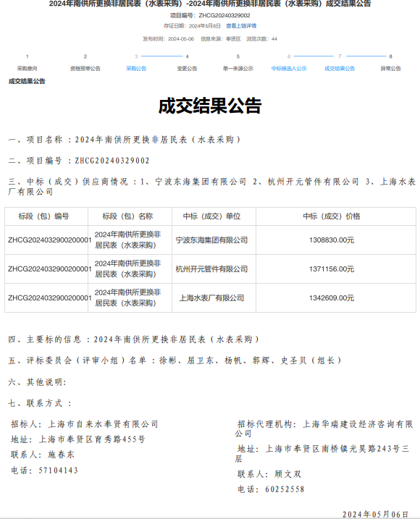Select cell 杭州开元管件有限公司
The height and width of the screenshot is (519, 420).
click(x=211, y=269)
